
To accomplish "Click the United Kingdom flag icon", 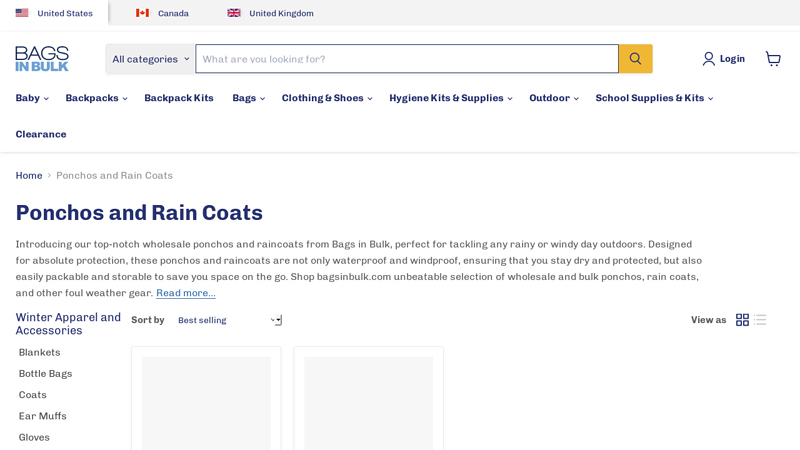I will pos(234,13).
